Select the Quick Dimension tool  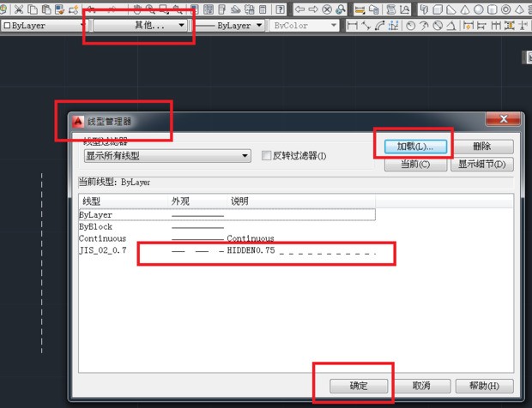469,26
